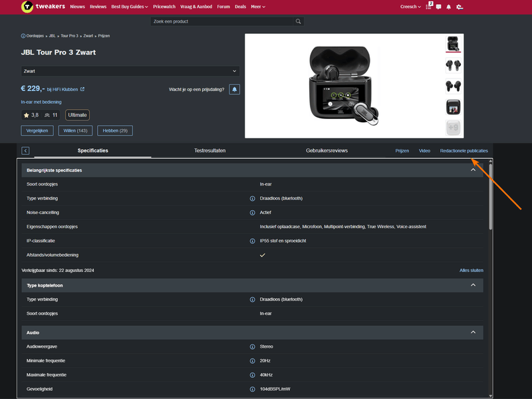Click in the Zoek een product field

click(x=222, y=21)
